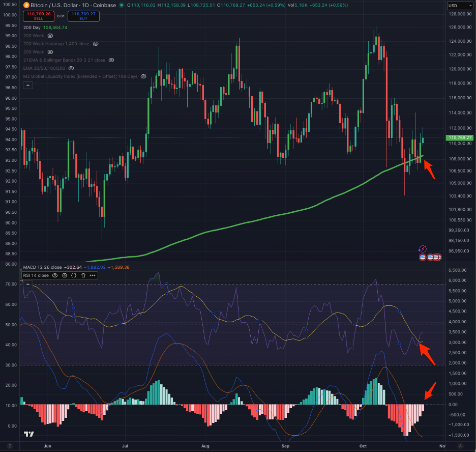The width and height of the screenshot is (476, 452).
Task: Show the EMA 20/50/100/200 indicator
Action: coord(71,68)
